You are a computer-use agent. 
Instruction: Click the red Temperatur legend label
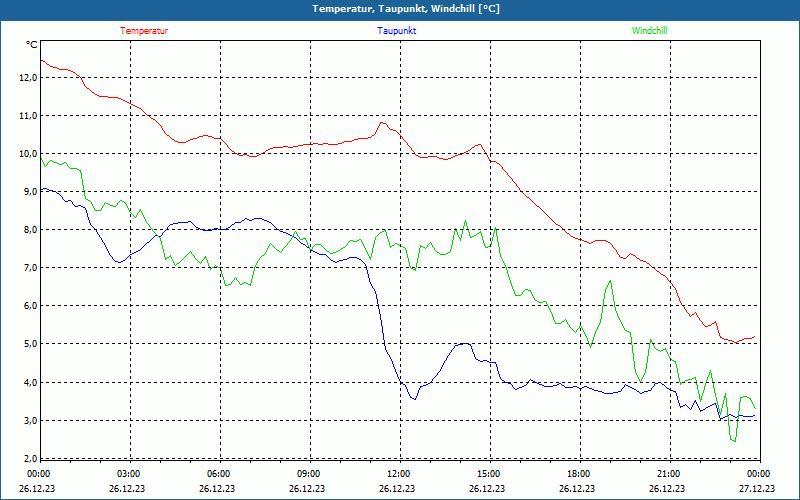pos(144,31)
